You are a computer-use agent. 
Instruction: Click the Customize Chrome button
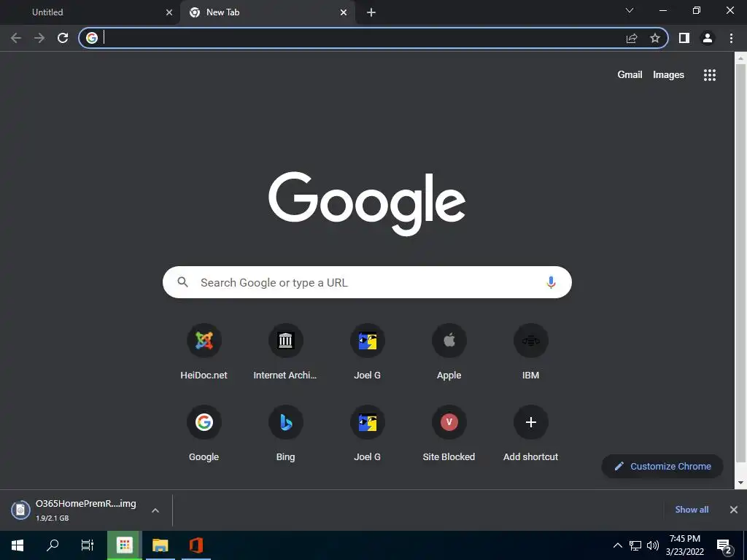662,466
